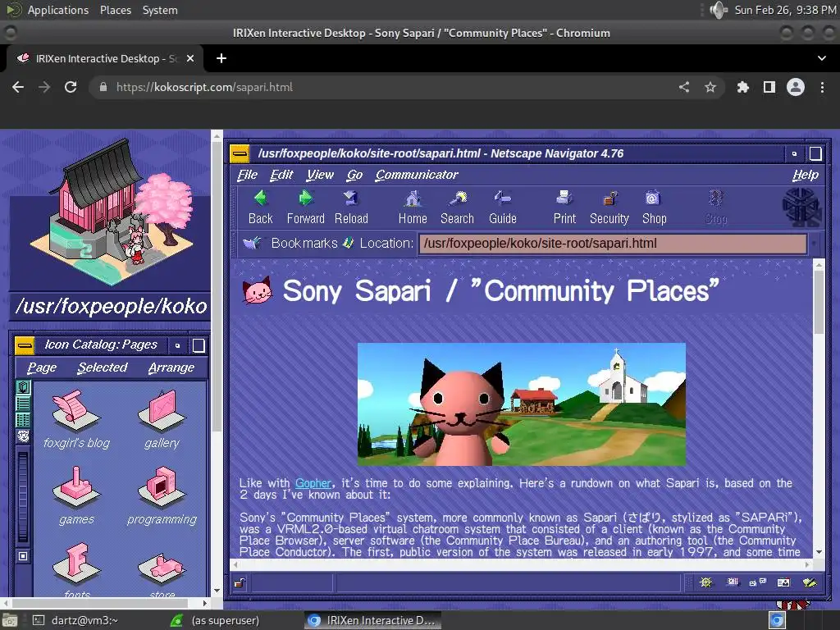Click the Guide toolbar icon
Viewport: 840px width, 630px height.
click(x=503, y=199)
